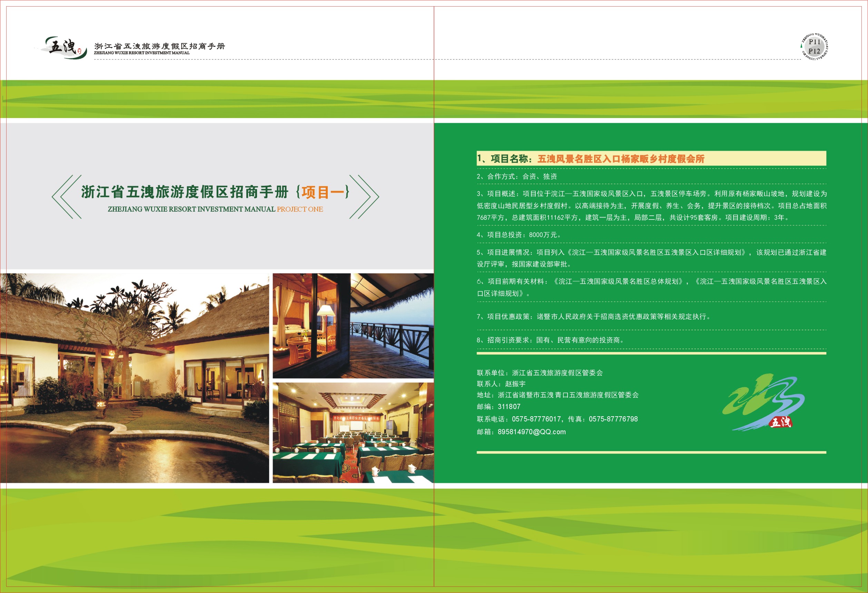Select the seaside balcony bedroom photo

tap(353, 325)
